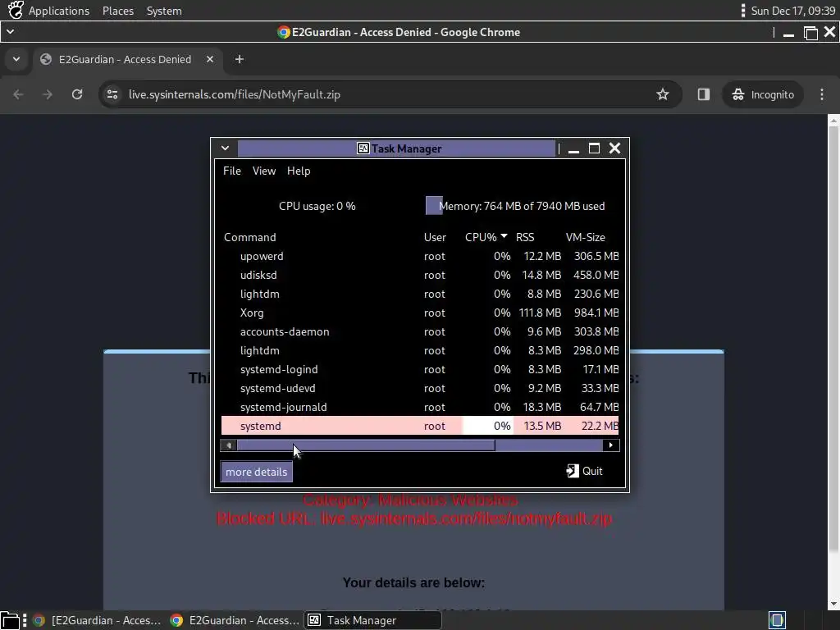The image size is (840, 630).
Task: Click show desktop icon in bottom panel
Action: tap(10, 620)
